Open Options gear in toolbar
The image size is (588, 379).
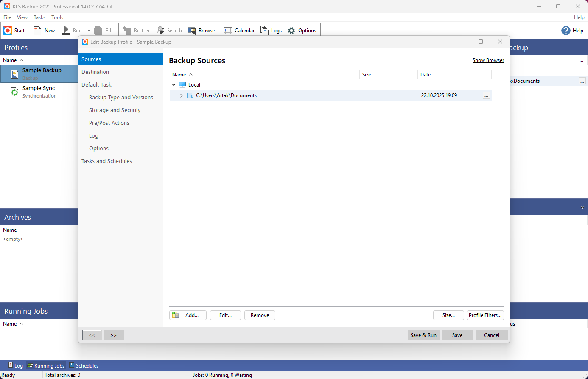[291, 31]
